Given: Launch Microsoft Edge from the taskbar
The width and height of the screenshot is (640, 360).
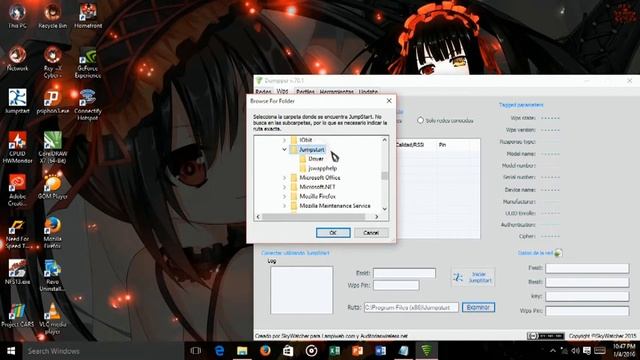Looking at the screenshot, I should [x=219, y=351].
